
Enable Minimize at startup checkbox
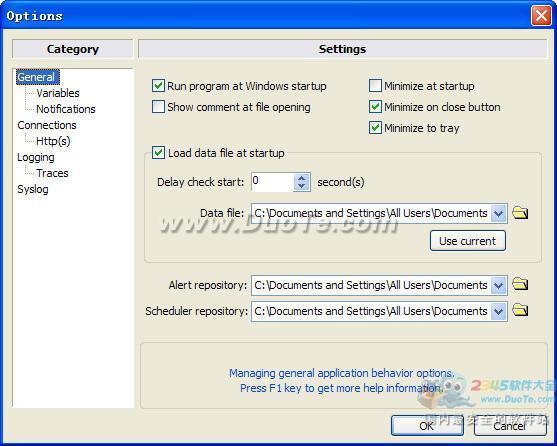[x=375, y=86]
